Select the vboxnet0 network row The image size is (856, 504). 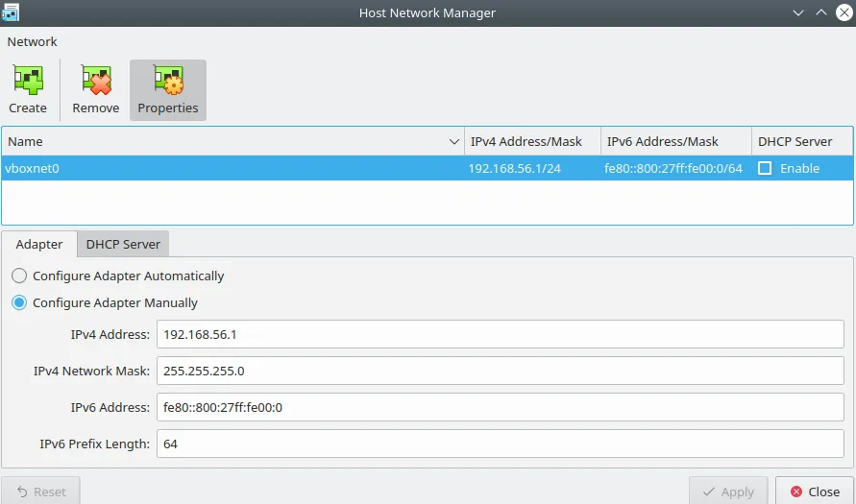click(231, 168)
